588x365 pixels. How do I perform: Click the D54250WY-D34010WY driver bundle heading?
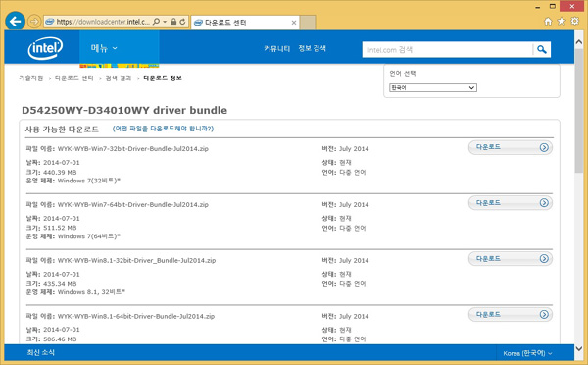point(124,110)
